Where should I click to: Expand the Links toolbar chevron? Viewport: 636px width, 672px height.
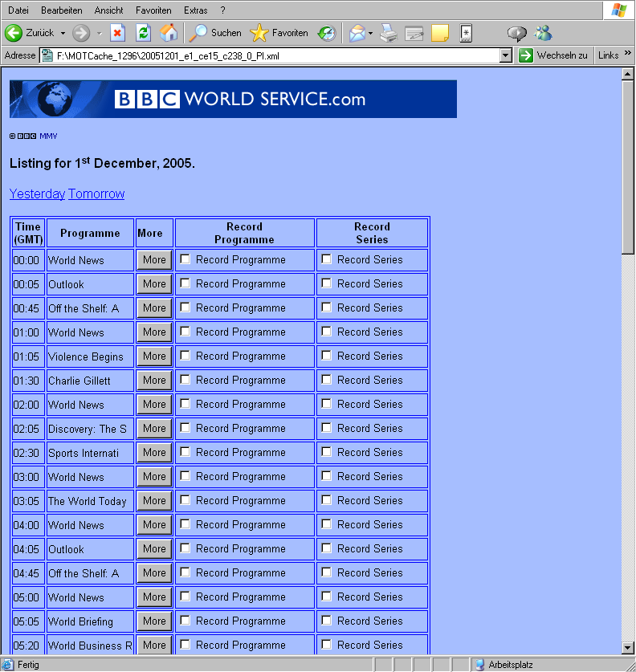point(628,53)
